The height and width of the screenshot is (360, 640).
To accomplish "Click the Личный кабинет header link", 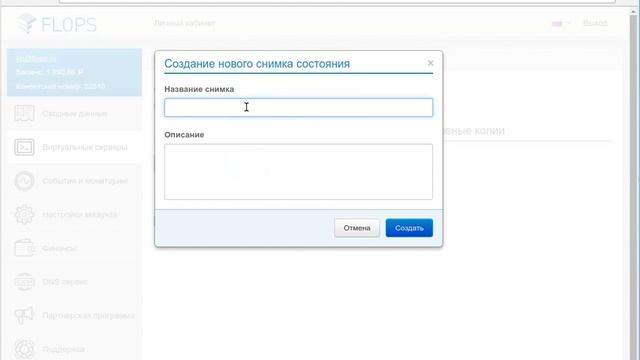I will point(184,23).
